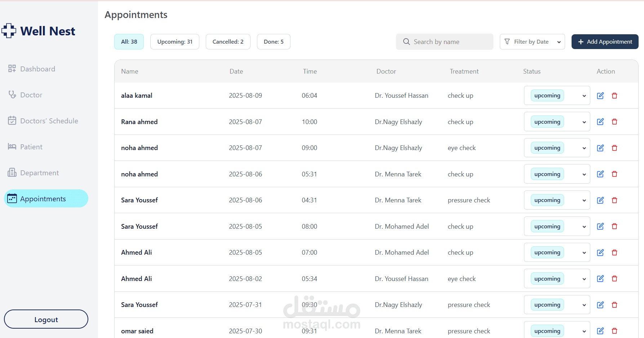Screen dimensions: 644x338
Task: Click the Add Appointment button
Action: [x=605, y=41]
